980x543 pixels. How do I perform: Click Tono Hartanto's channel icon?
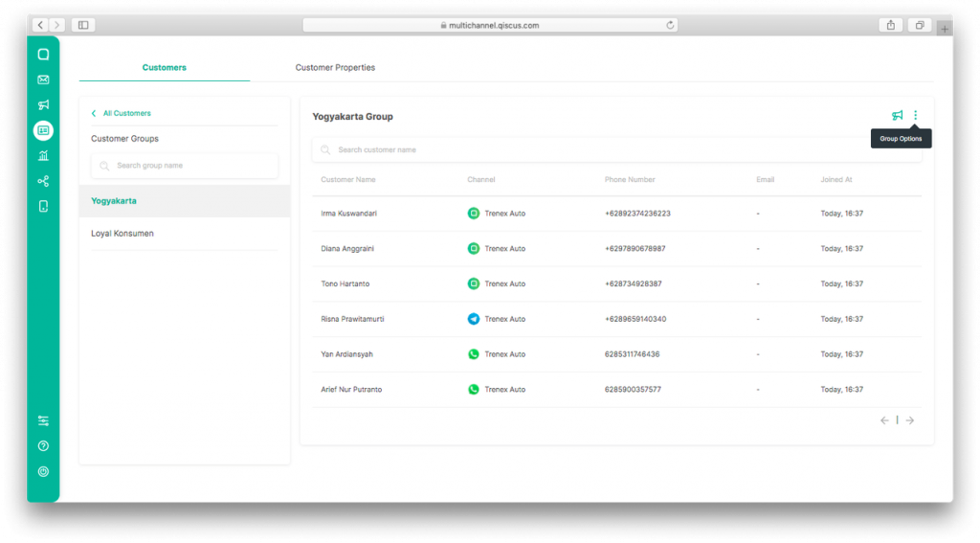tap(474, 284)
